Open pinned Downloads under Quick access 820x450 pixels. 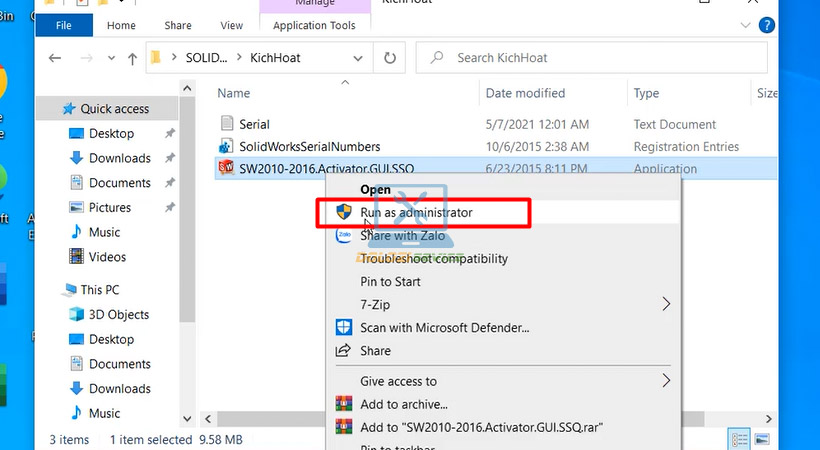(x=120, y=158)
